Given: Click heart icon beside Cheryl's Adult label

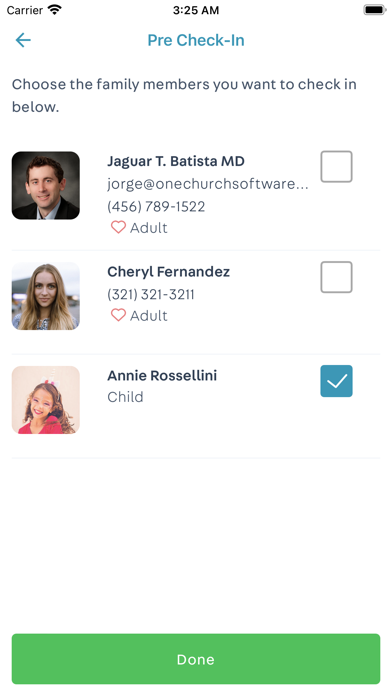Looking at the screenshot, I should coord(118,315).
